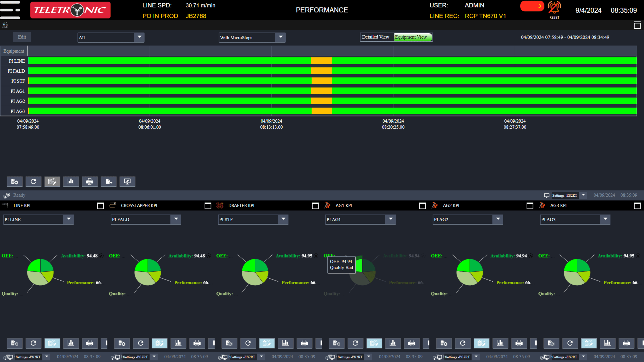Viewport: 644px width, 362px height.
Task: Click the small line layout icon under header
Action: [5, 25]
